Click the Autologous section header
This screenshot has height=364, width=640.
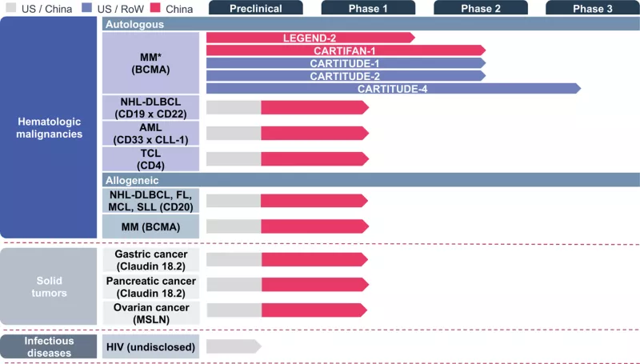coord(371,24)
